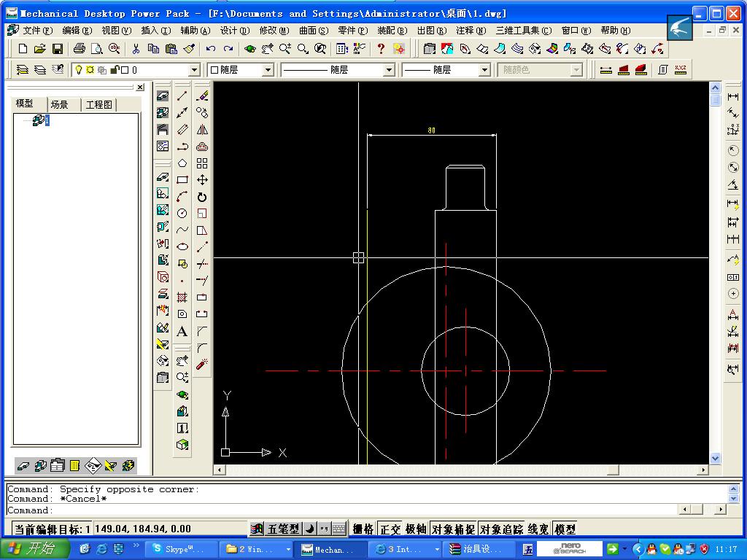Toggle 对象捕捉 object snap in status bar
747x560 pixels.
pos(453,529)
